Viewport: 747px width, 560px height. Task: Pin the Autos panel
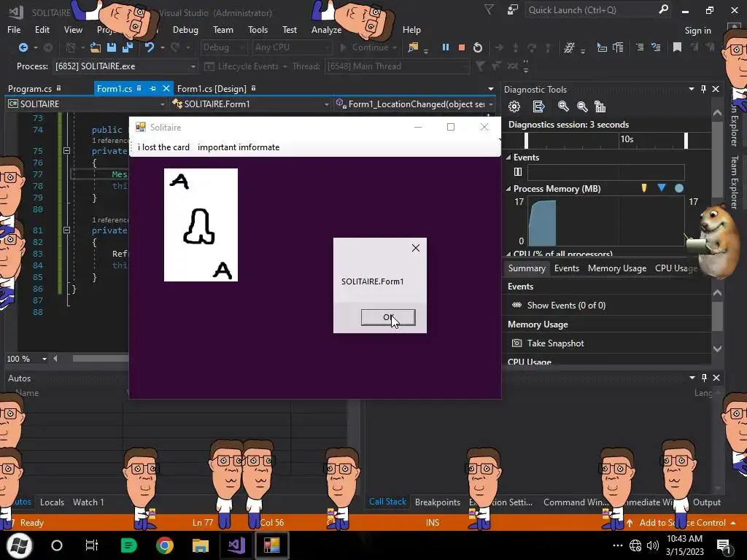[704, 378]
